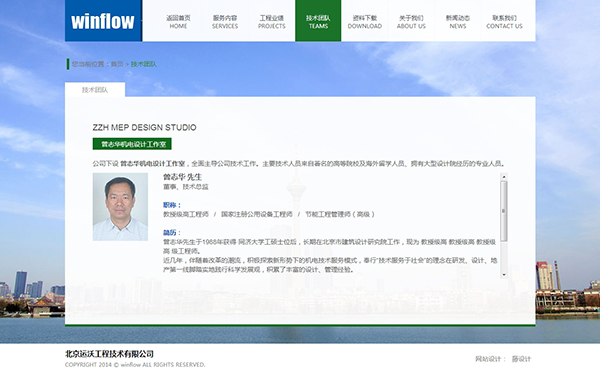Open the DOWNLOAD page
Viewport: 600px width, 375px height.
365,22
